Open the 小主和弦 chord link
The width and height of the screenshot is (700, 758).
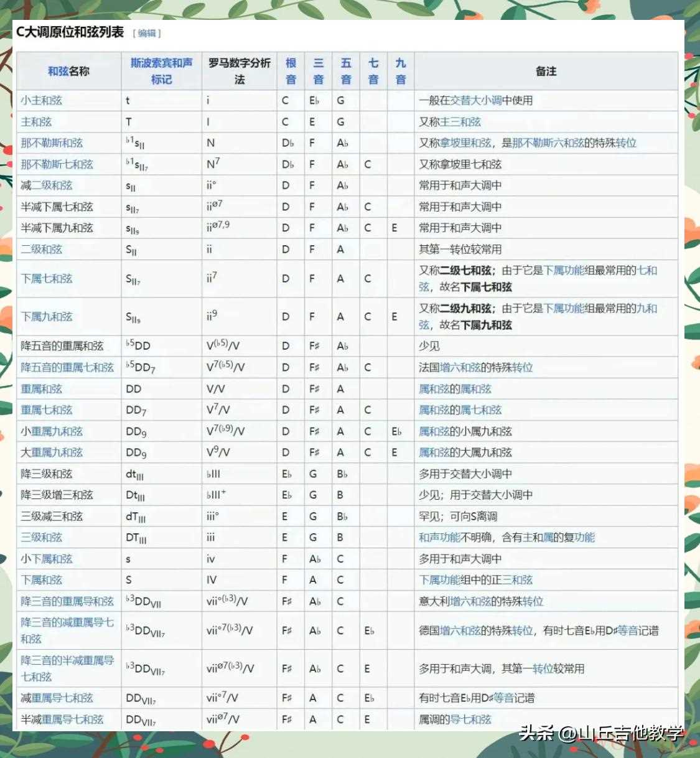pyautogui.click(x=41, y=100)
